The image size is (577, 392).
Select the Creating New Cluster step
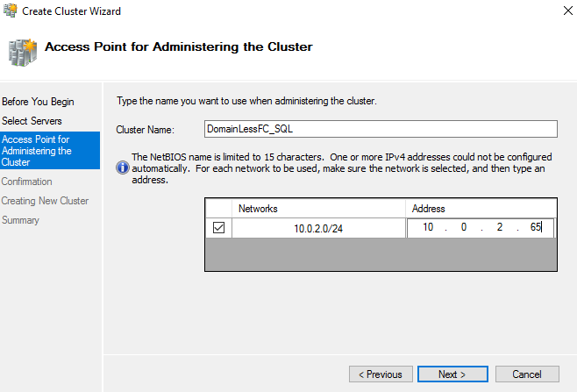(45, 201)
